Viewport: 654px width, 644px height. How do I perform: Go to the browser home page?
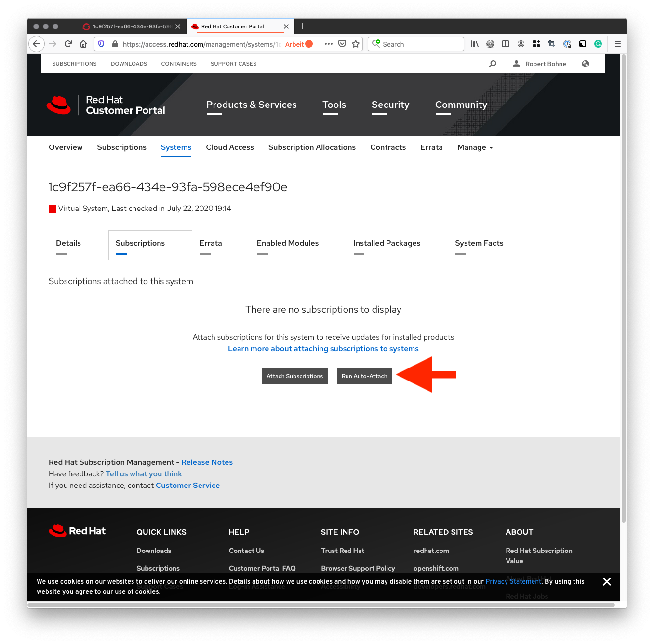coord(83,44)
